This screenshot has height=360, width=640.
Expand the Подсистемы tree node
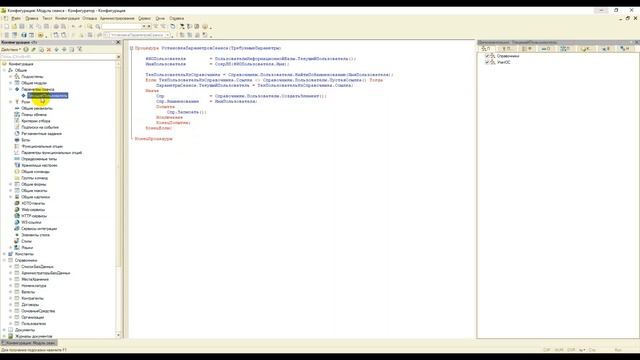point(11,77)
